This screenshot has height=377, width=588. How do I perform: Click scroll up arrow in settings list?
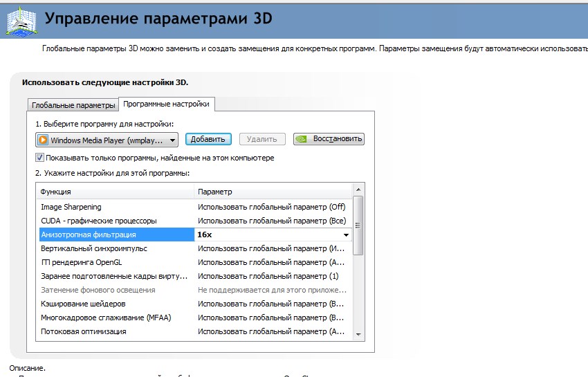[x=358, y=190]
